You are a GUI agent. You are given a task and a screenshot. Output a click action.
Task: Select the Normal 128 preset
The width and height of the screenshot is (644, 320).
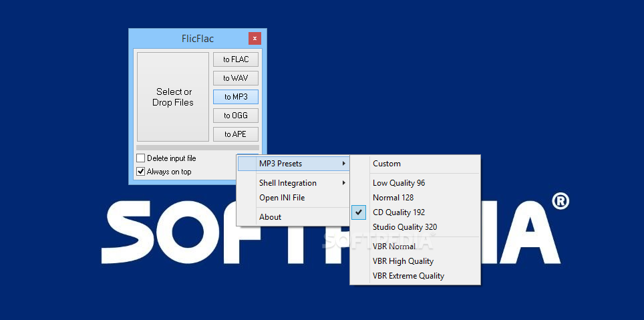click(x=416, y=198)
